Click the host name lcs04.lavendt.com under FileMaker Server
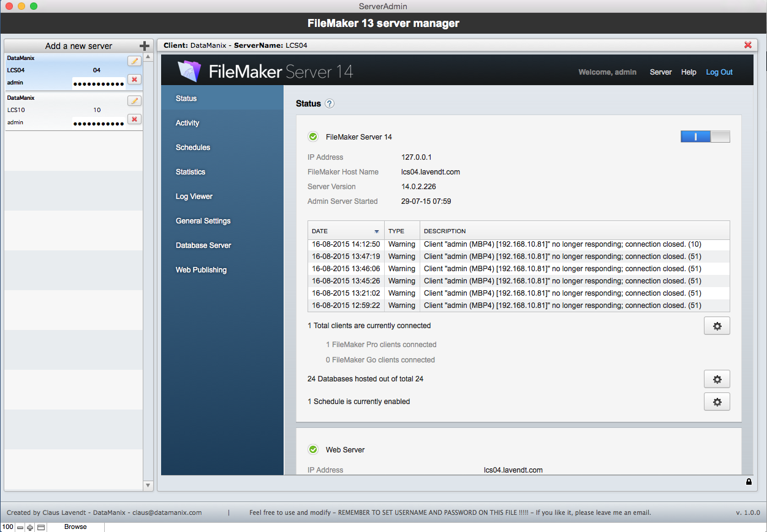Image resolution: width=767 pixels, height=532 pixels. point(431,172)
